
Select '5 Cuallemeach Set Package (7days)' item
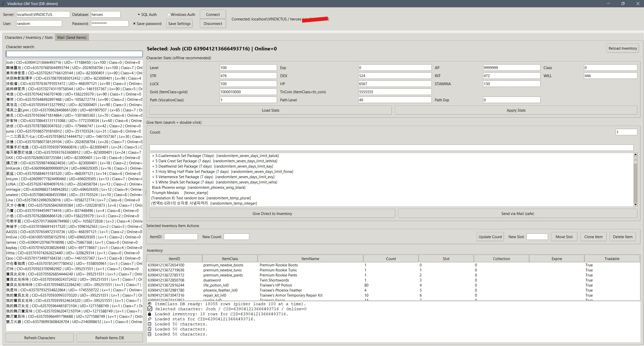coord(391,156)
